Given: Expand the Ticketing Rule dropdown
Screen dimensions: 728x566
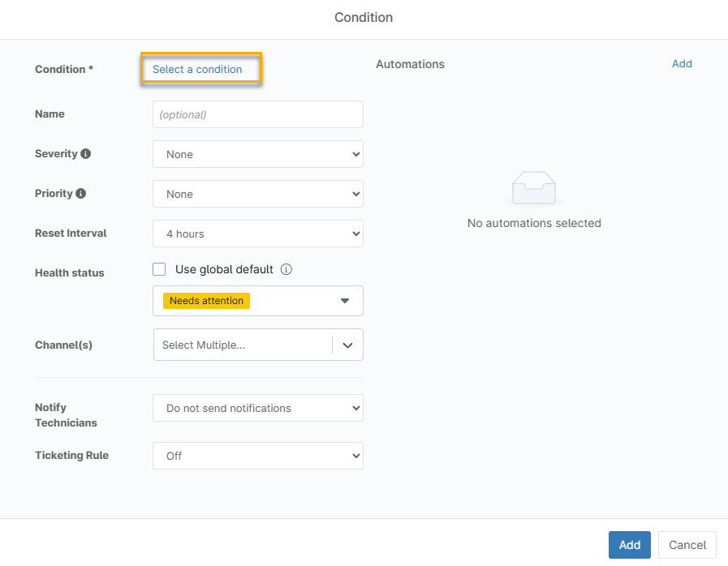Looking at the screenshot, I should point(257,456).
